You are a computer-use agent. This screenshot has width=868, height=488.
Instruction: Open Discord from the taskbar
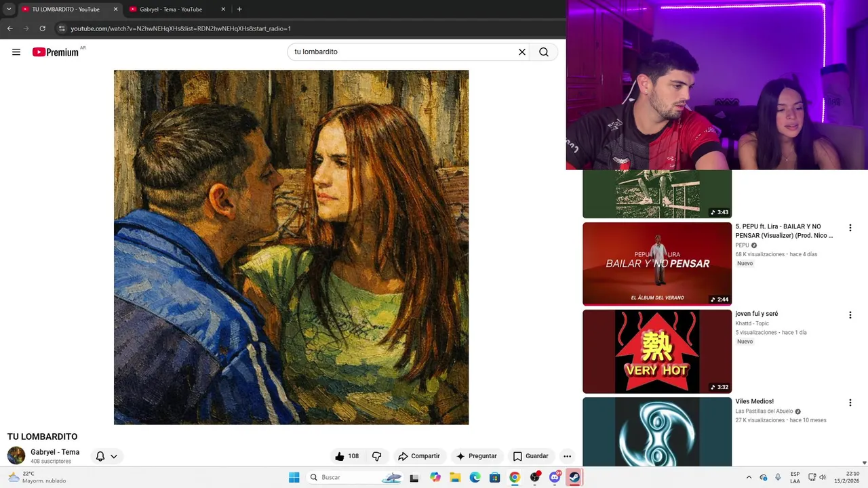[x=555, y=477]
